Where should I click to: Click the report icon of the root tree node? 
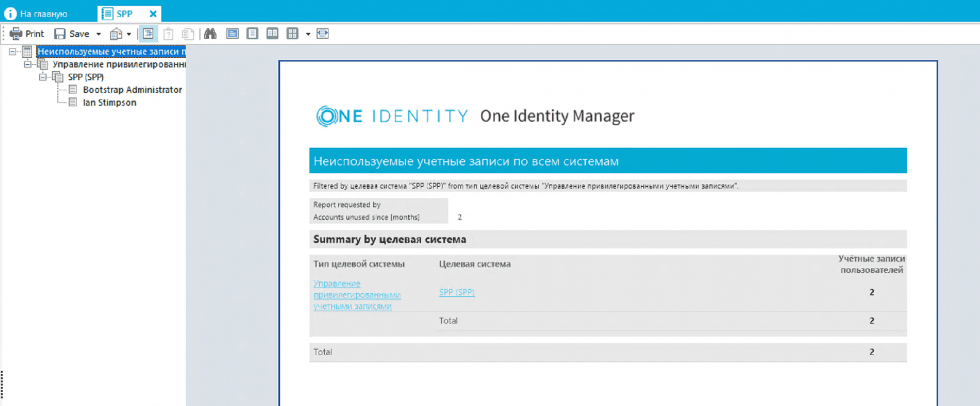point(27,51)
